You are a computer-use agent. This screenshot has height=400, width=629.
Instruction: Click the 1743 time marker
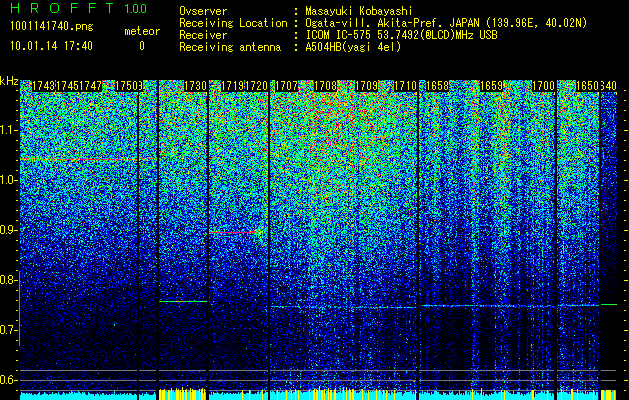click(x=43, y=86)
